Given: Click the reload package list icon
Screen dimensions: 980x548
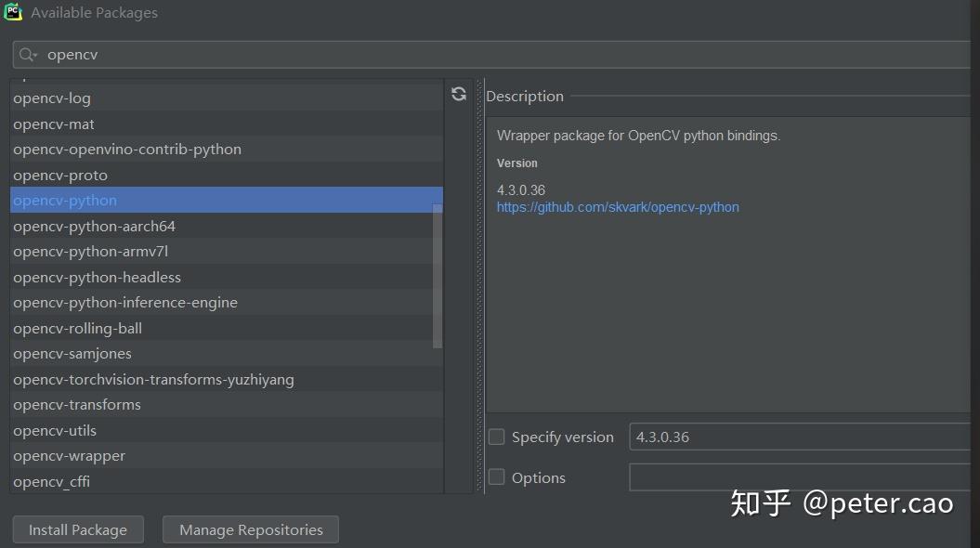Looking at the screenshot, I should click(459, 94).
